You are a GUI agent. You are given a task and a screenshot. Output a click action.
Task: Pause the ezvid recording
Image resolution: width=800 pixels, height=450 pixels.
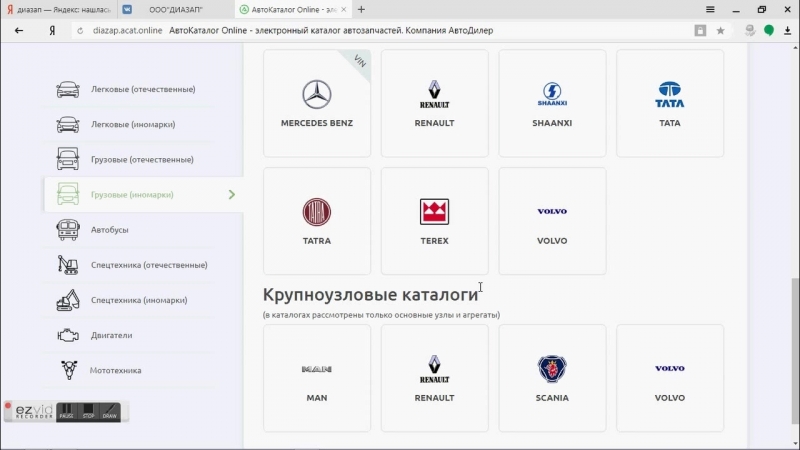[66, 411]
